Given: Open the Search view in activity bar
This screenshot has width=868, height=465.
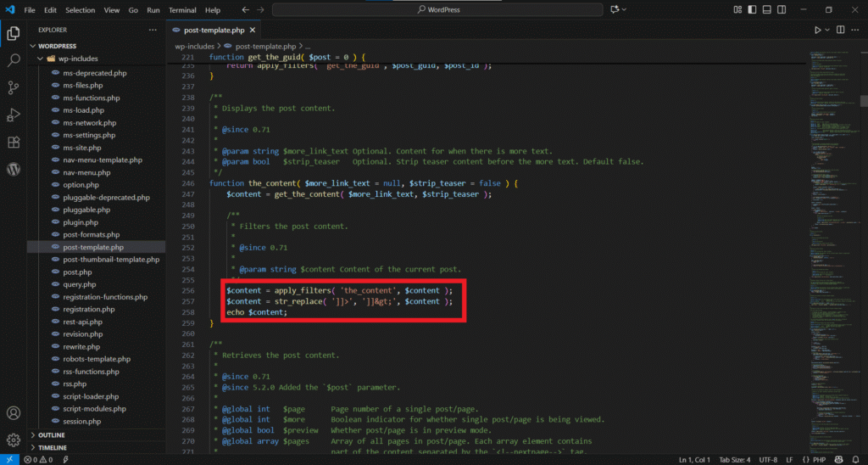Looking at the screenshot, I should [x=14, y=60].
